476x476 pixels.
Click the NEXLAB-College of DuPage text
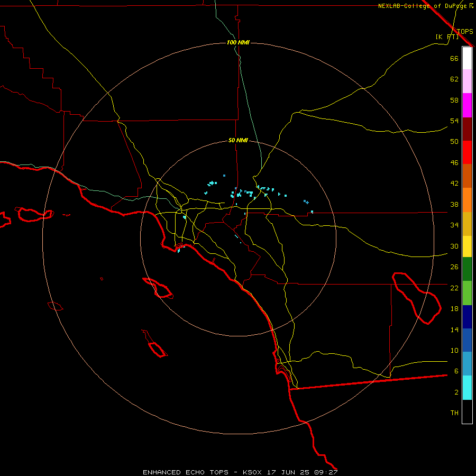423,6
